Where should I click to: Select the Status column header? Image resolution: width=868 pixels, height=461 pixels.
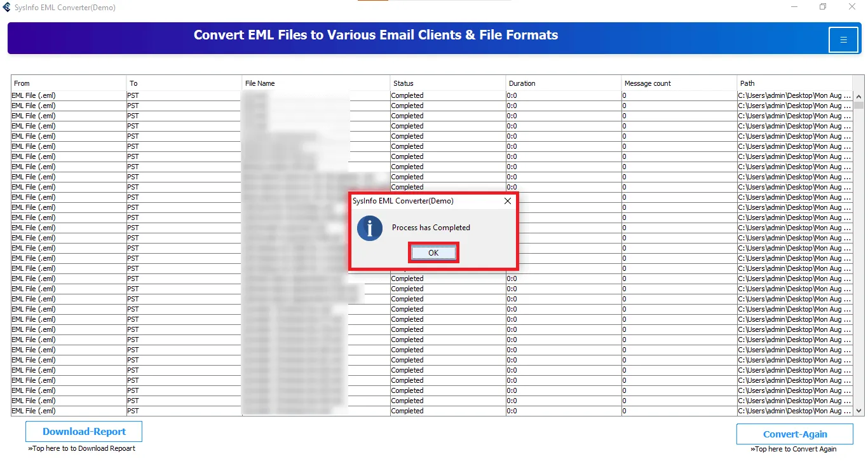[447, 83]
